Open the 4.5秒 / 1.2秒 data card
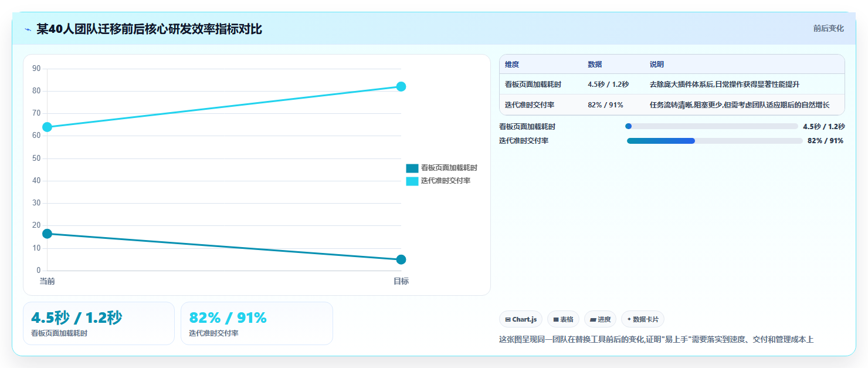Screen dimensions: 868x368 coord(99,323)
